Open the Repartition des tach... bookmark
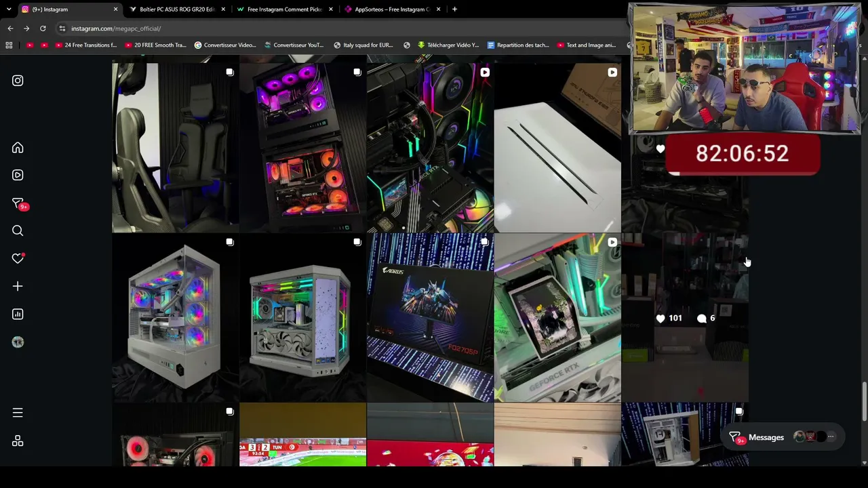The image size is (868, 488). pyautogui.click(x=518, y=45)
